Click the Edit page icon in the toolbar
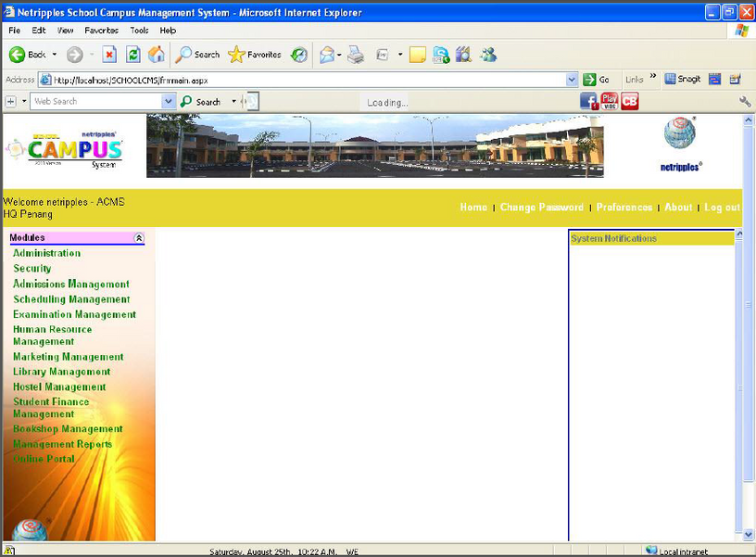The width and height of the screenshot is (756, 557). pyautogui.click(x=383, y=55)
